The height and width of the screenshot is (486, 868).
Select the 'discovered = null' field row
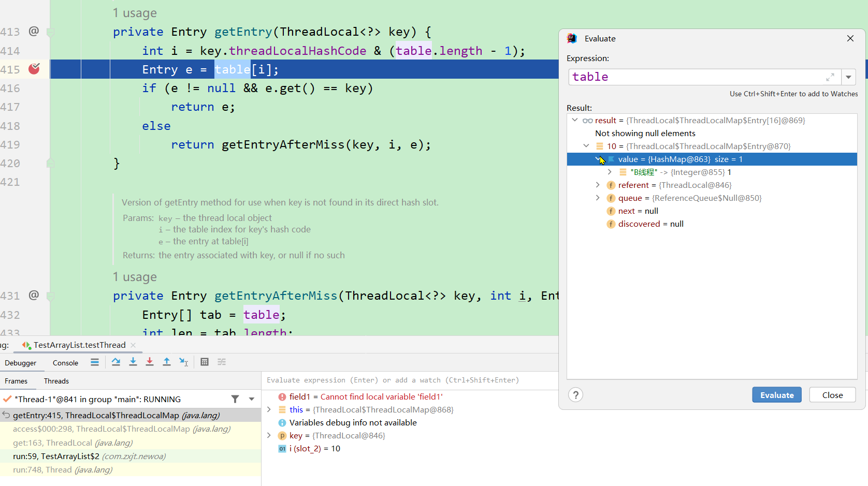click(x=712, y=224)
